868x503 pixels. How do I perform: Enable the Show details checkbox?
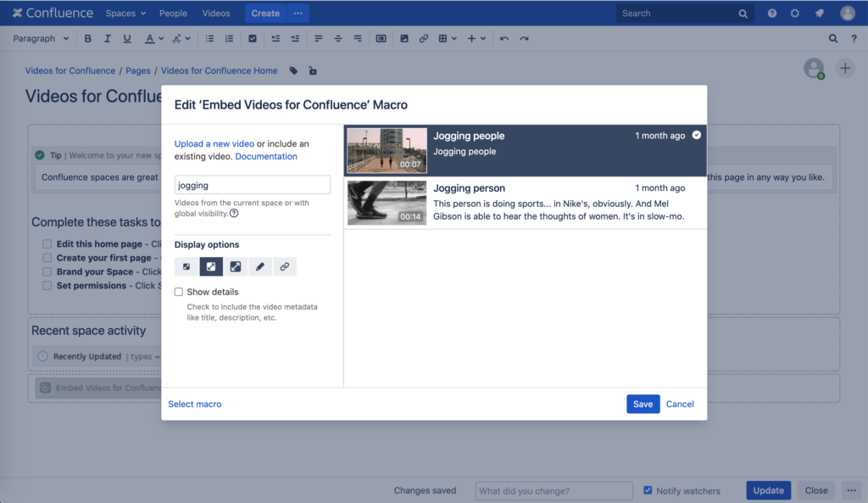click(x=179, y=292)
